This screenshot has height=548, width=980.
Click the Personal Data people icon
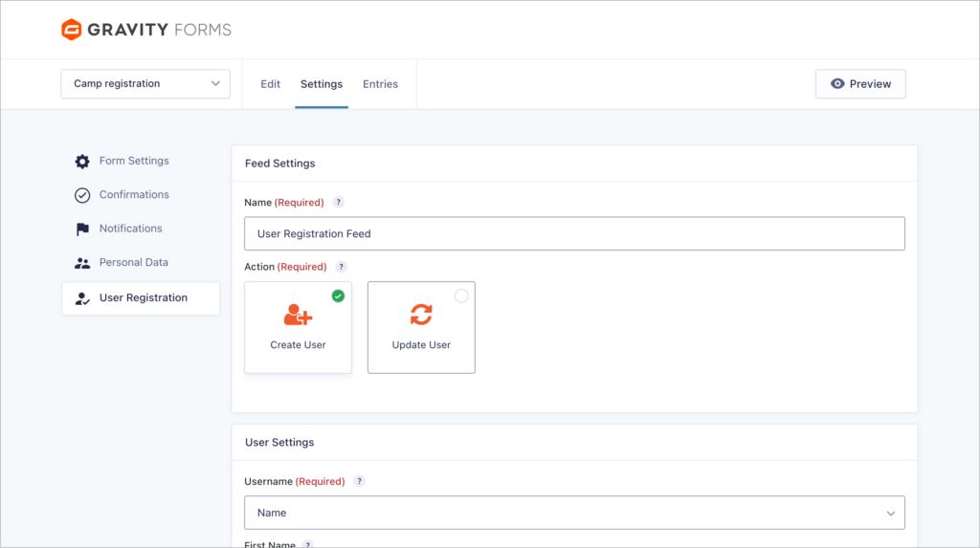82,263
